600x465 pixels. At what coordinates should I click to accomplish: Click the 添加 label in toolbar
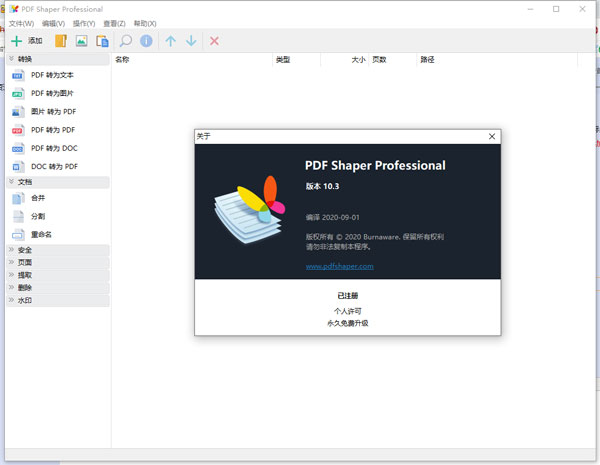35,41
